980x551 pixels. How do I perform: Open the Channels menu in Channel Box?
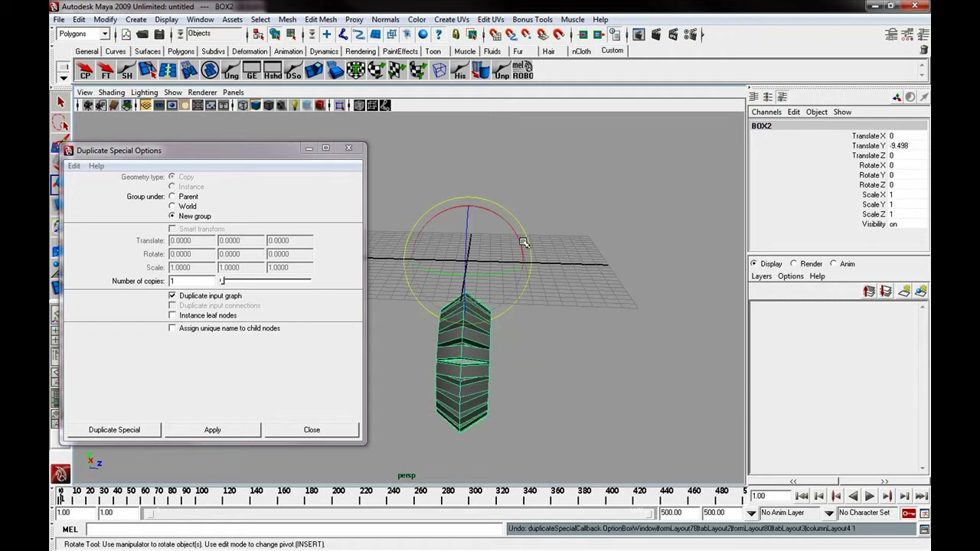point(766,112)
